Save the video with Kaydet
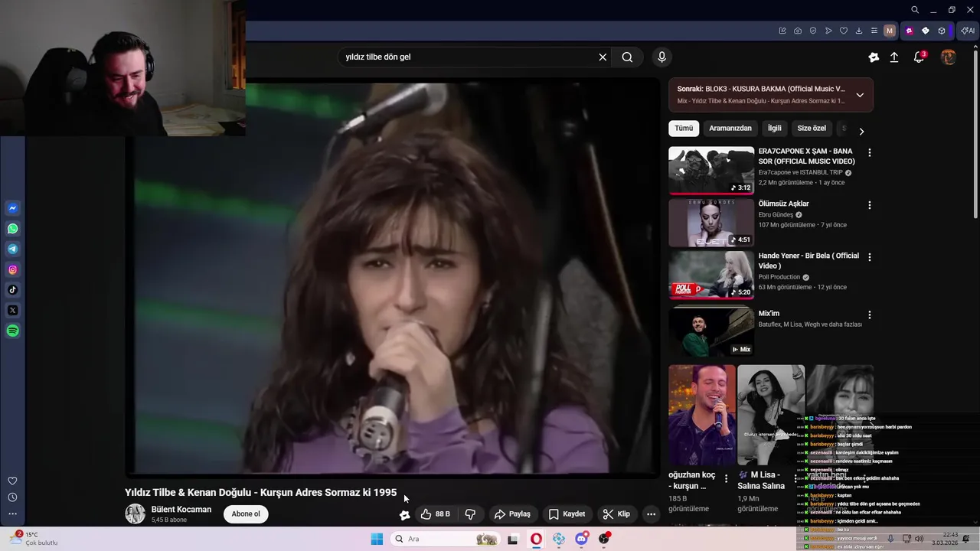Image resolution: width=980 pixels, height=551 pixels. pyautogui.click(x=567, y=514)
